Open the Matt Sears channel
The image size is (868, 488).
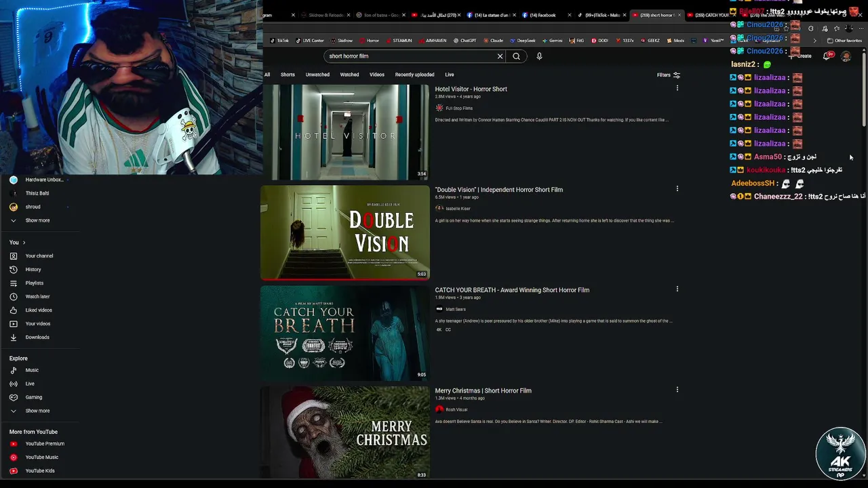pyautogui.click(x=456, y=309)
